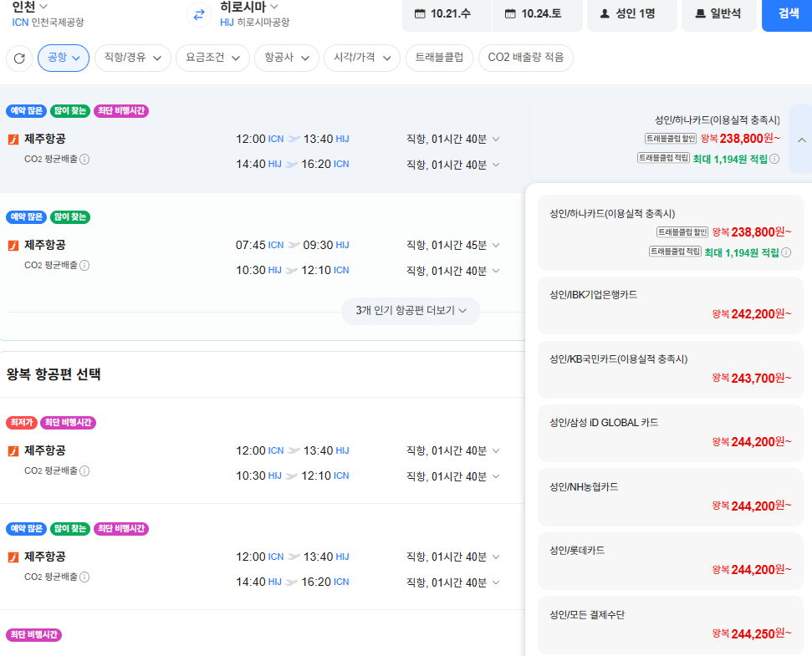Viewport: 812px width, 656px height.
Task: Open the 항공사 filter dropdown
Action: [x=286, y=58]
